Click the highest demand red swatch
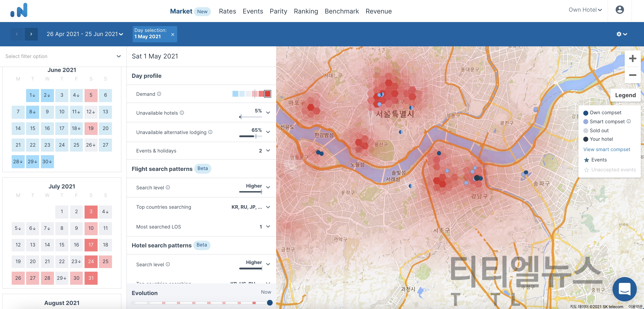 click(268, 94)
